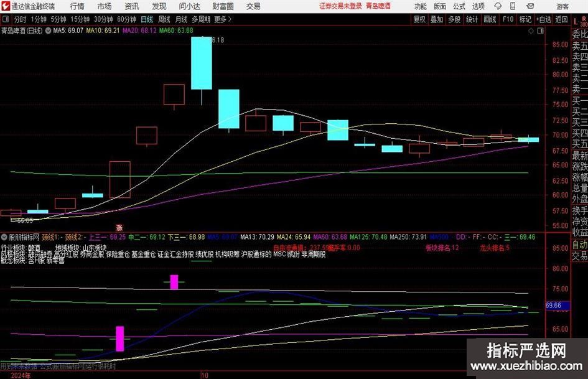Click the 自动 label in right panel

pyautogui.click(x=580, y=245)
